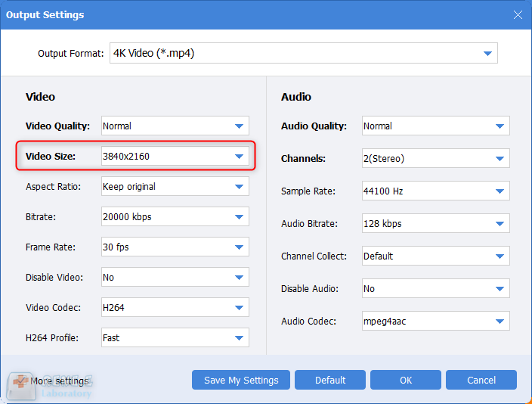Open the Disable Audio dropdown

[435, 288]
